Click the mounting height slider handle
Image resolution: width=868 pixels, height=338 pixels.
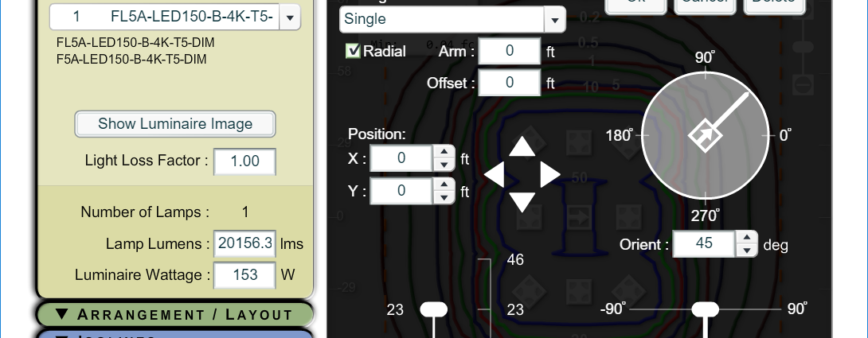434,309
